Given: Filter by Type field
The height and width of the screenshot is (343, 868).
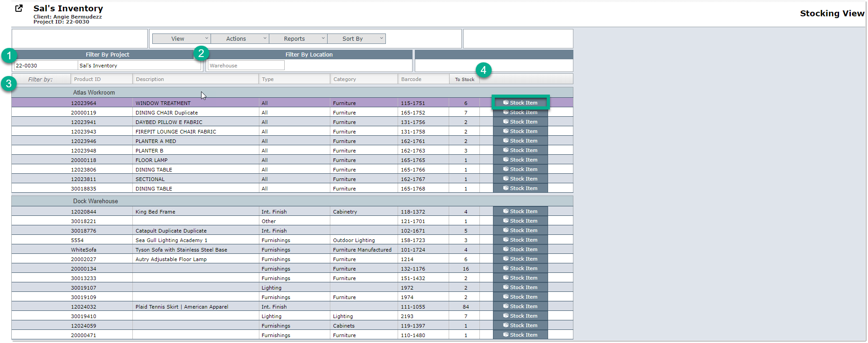Looking at the screenshot, I should point(295,79).
